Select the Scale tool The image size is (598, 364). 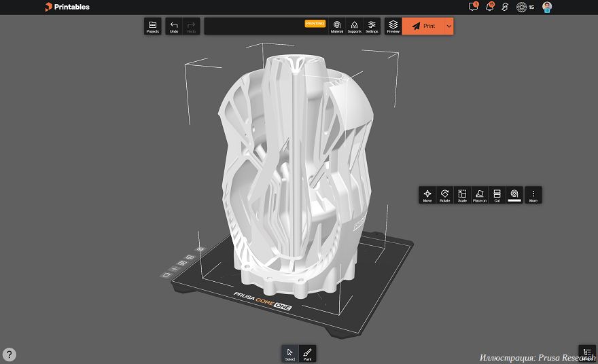pyautogui.click(x=462, y=195)
